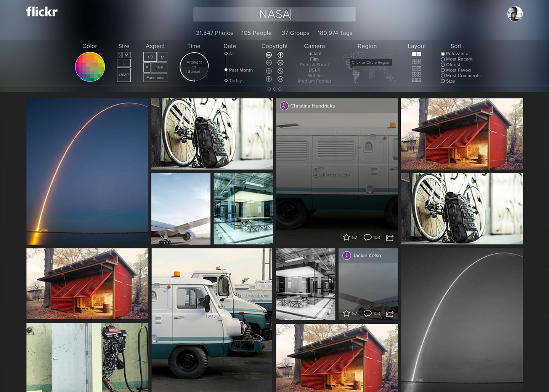Go to the middle filter page dot

tap(274, 89)
